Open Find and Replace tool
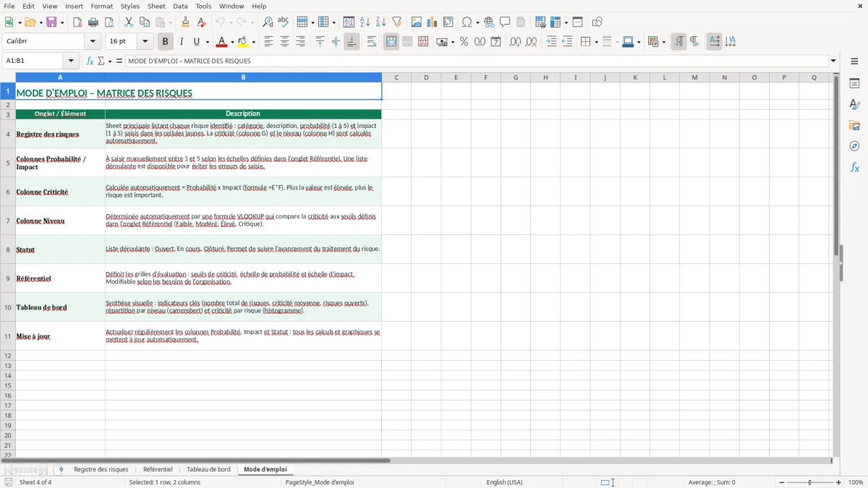 pos(268,22)
